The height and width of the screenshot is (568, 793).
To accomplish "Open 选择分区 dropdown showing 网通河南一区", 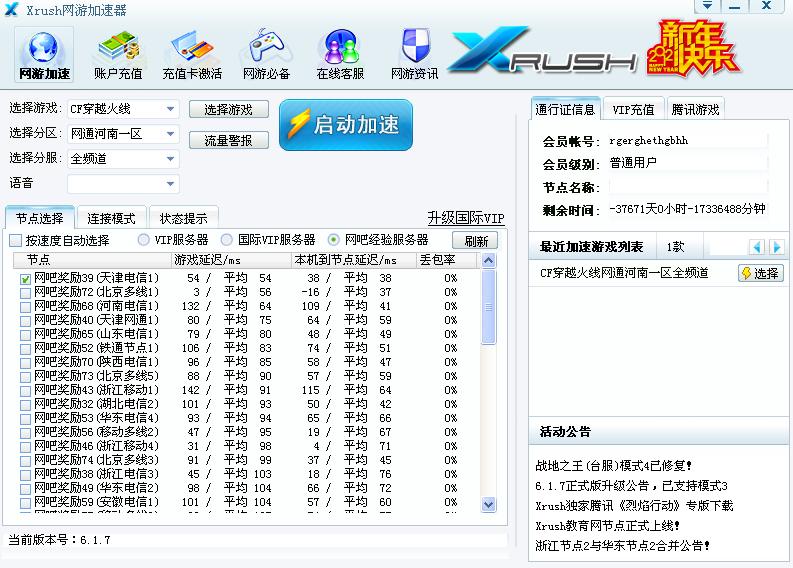I will click(x=123, y=134).
